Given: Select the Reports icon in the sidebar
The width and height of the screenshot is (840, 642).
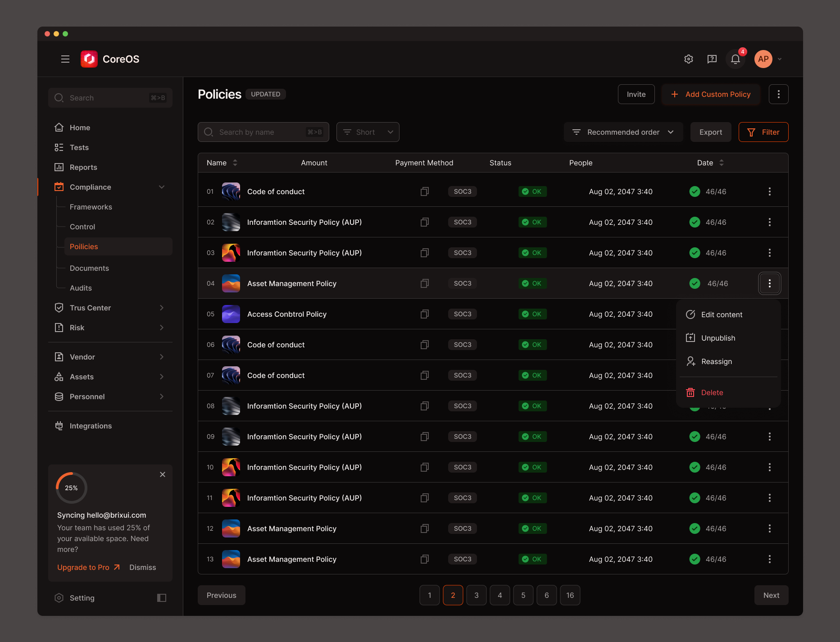Looking at the screenshot, I should [59, 167].
